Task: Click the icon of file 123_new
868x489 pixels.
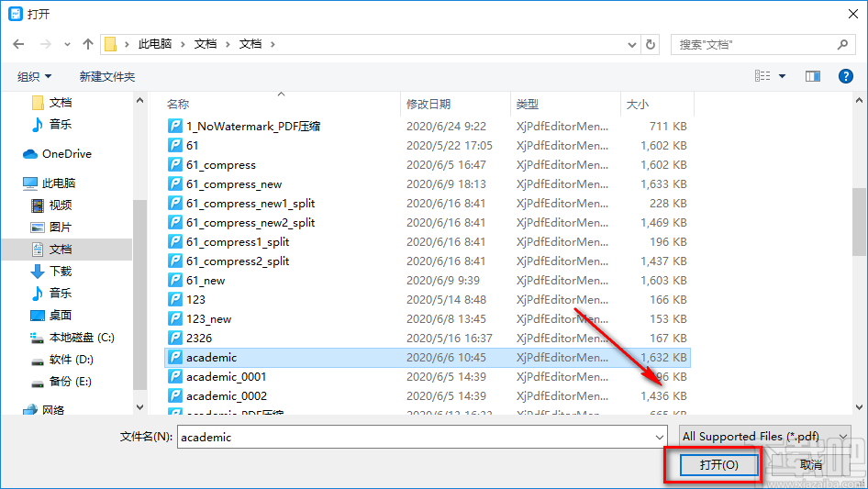Action: click(175, 319)
